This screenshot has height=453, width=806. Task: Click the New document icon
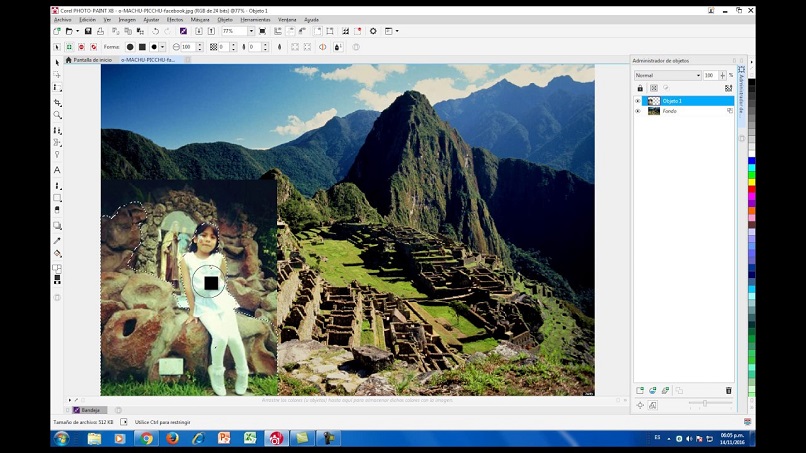click(57, 31)
